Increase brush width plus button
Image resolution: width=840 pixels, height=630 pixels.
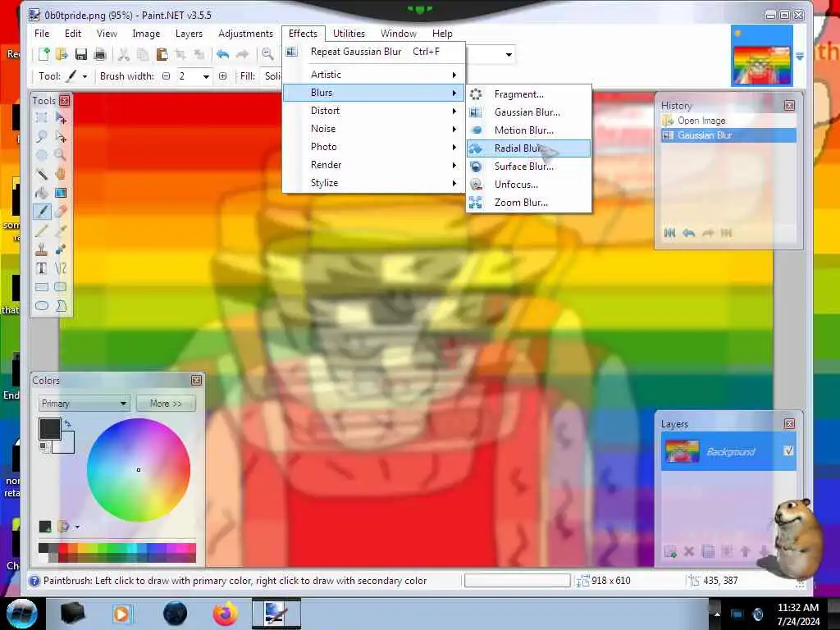[223, 76]
